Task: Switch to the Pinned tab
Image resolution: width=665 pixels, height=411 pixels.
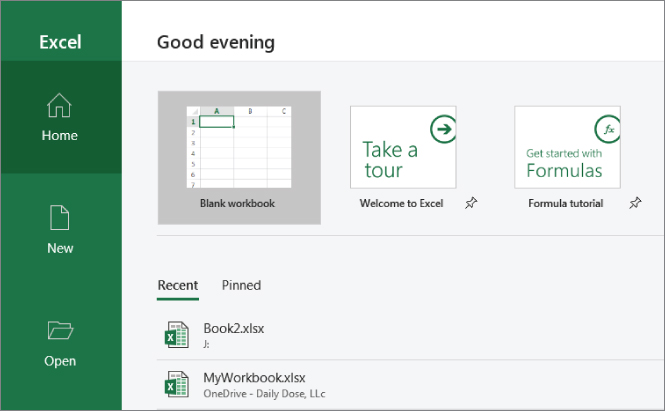Action: 241,285
